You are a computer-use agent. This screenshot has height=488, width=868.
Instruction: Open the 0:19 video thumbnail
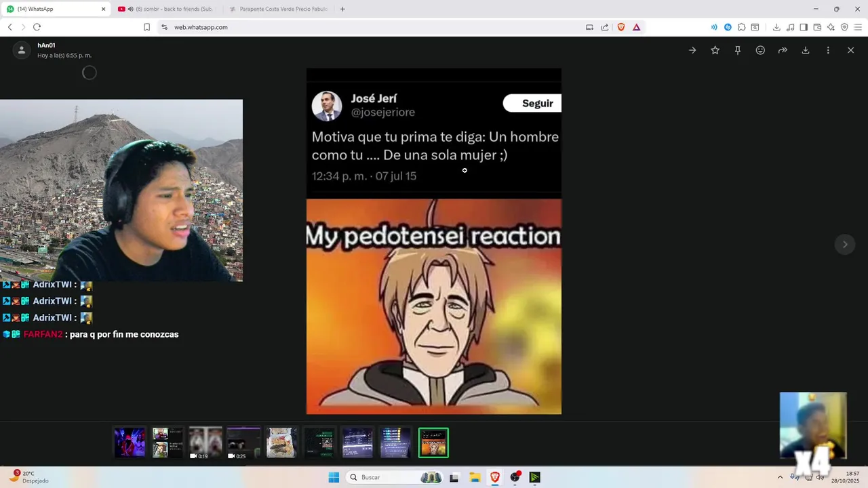(205, 443)
